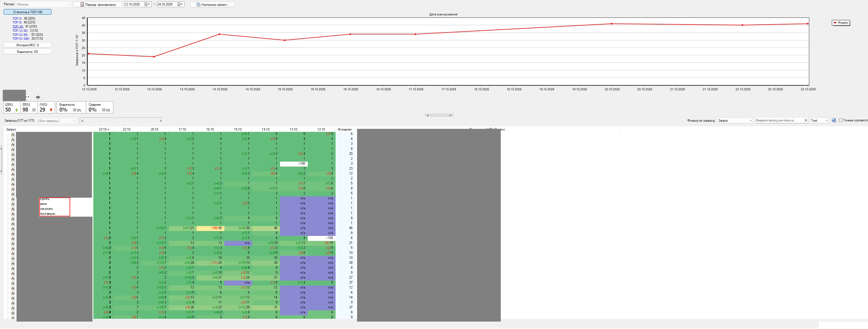Click Настроить проект button
The width and height of the screenshot is (868, 329).
pyautogui.click(x=212, y=4)
